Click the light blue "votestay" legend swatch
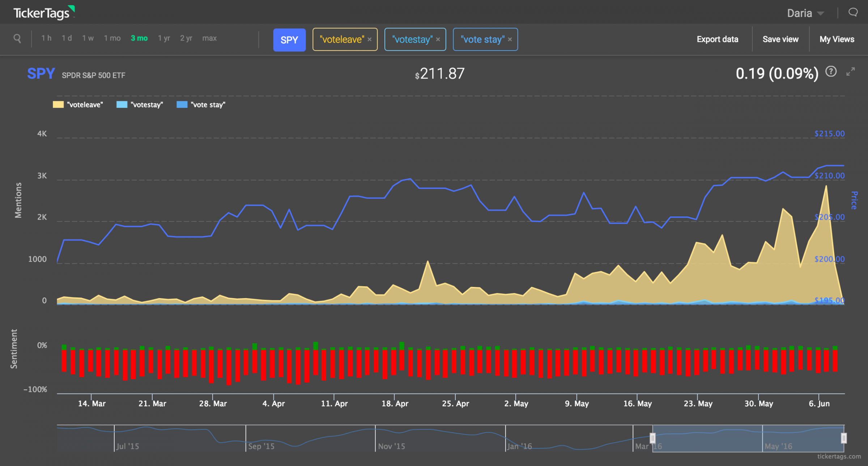 coord(122,105)
